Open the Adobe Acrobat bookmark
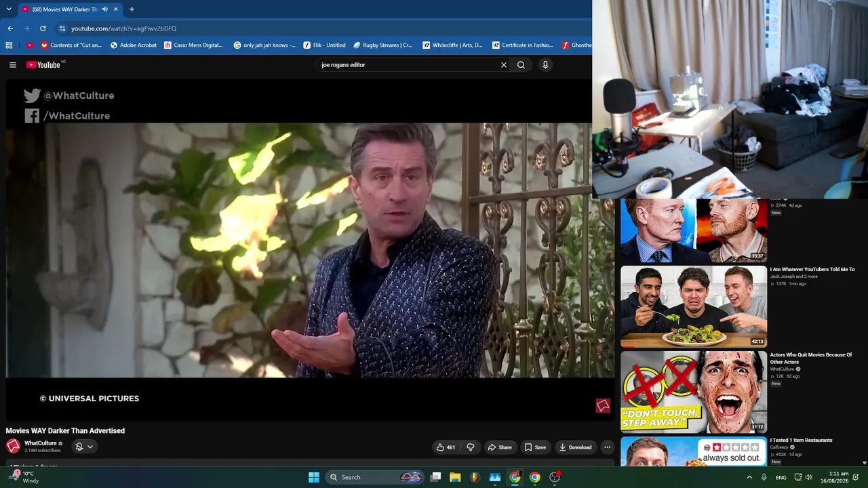This screenshot has width=868, height=488. (134, 45)
